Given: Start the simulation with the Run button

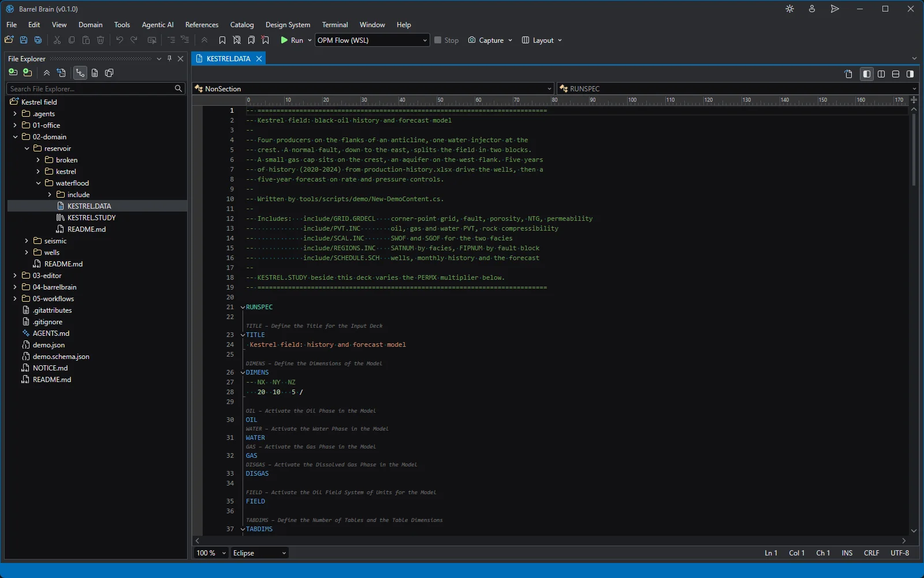Looking at the screenshot, I should pos(292,40).
